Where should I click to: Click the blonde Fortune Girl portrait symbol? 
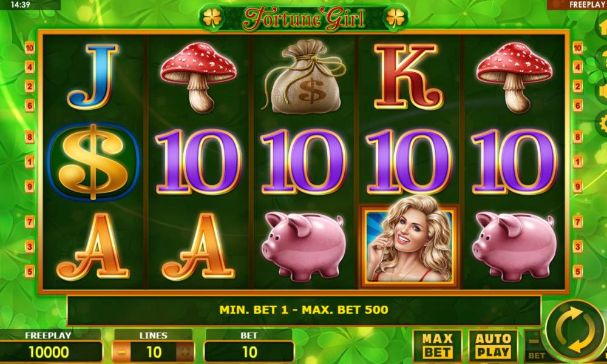click(x=409, y=246)
